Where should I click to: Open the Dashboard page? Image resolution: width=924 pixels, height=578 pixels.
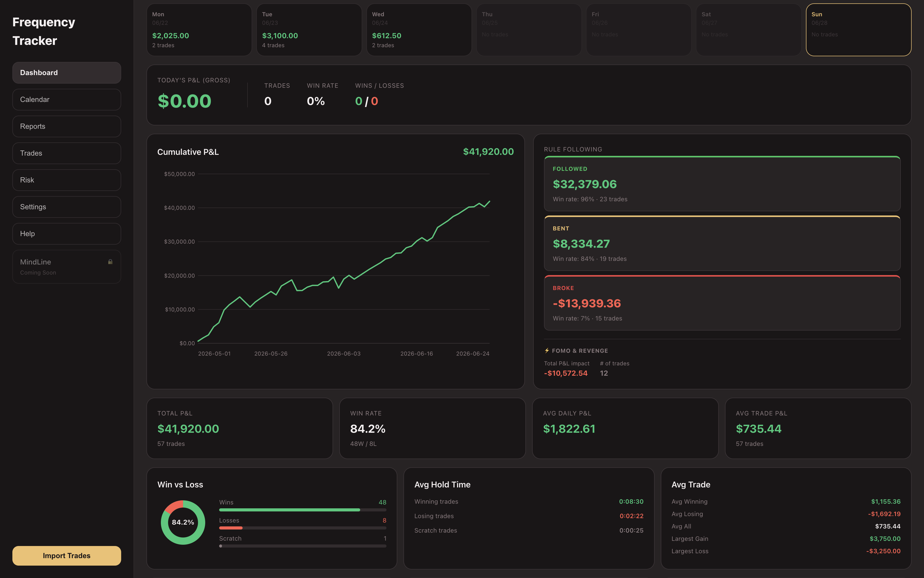click(67, 73)
